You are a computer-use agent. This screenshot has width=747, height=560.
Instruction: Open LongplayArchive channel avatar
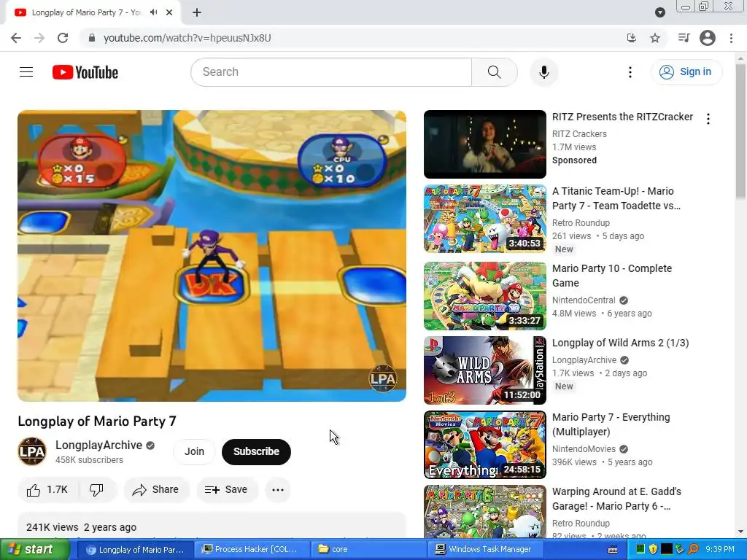click(x=32, y=451)
